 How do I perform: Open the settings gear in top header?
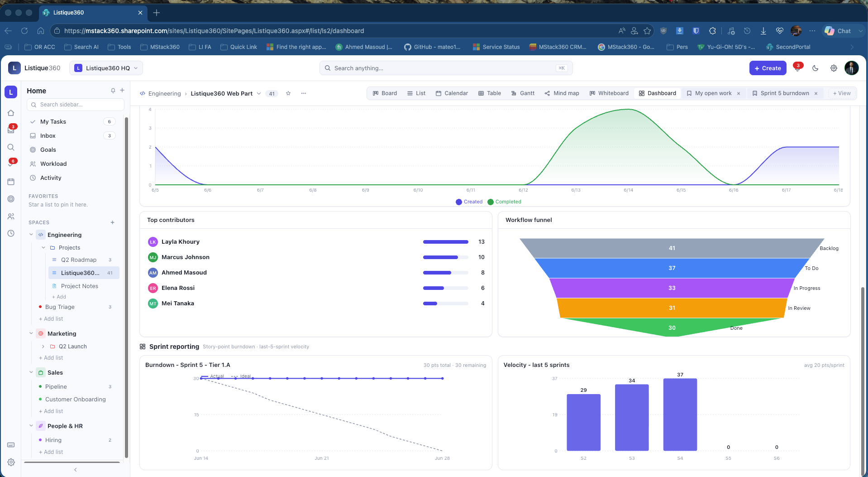coord(834,68)
